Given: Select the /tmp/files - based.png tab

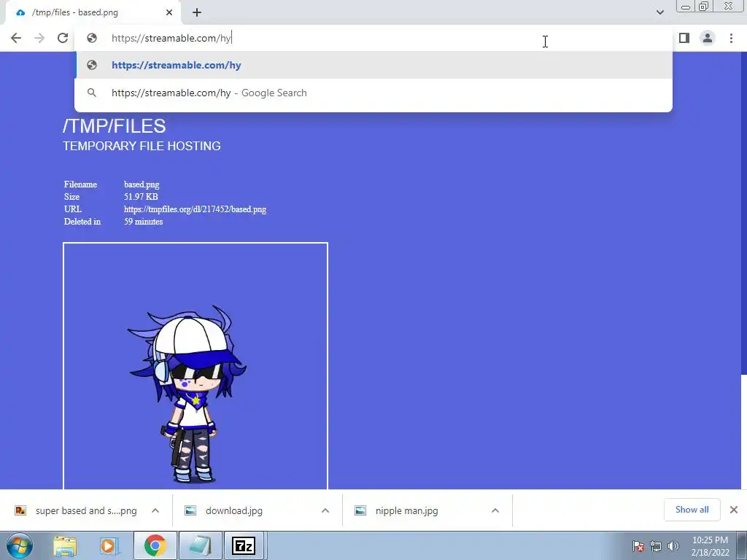Looking at the screenshot, I should (x=93, y=12).
